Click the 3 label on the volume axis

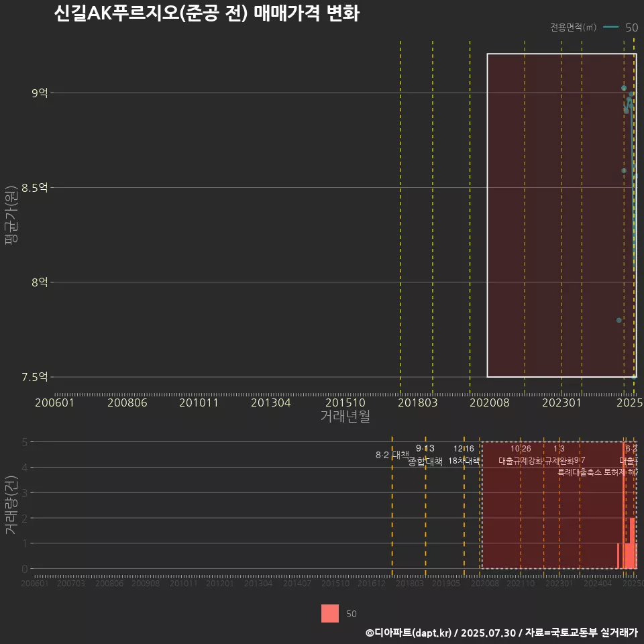click(x=25, y=493)
